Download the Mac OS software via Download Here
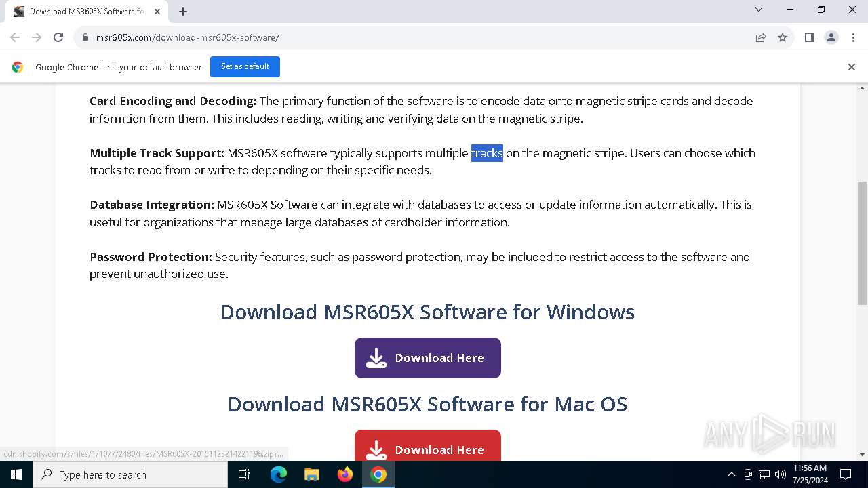The image size is (868, 488). [x=428, y=445]
